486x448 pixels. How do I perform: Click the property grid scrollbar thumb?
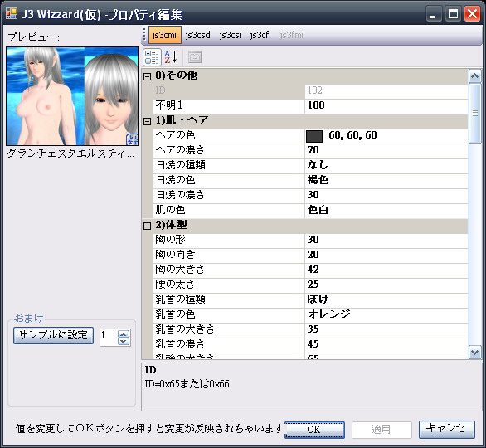[475, 113]
